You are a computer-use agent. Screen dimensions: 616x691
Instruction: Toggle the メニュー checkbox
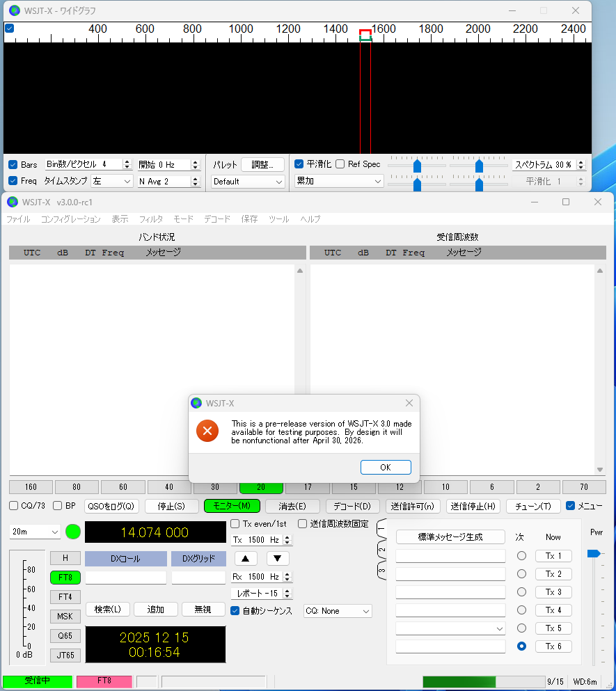tap(570, 505)
